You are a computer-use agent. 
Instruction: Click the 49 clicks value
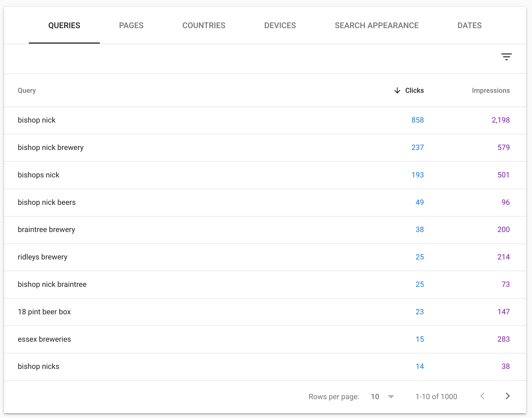click(420, 202)
